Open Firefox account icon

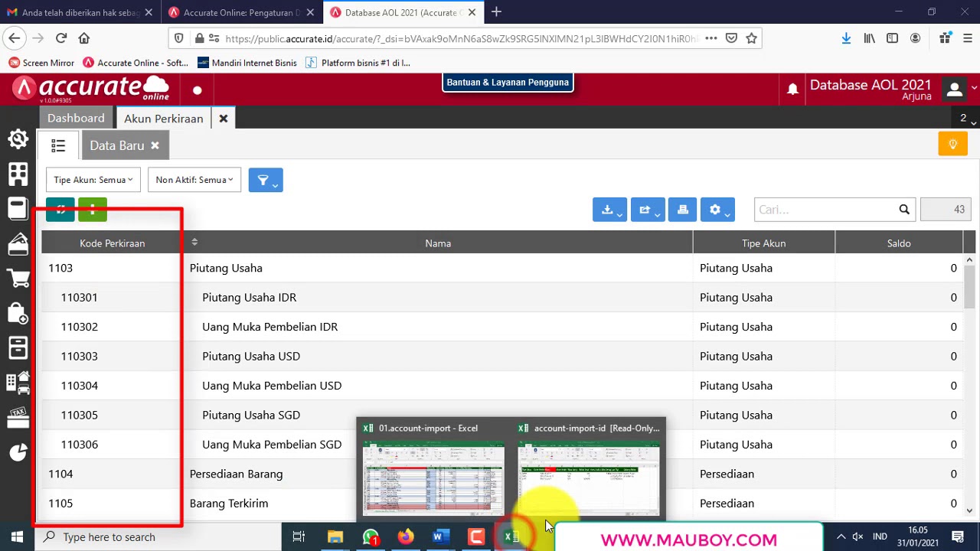click(x=915, y=38)
